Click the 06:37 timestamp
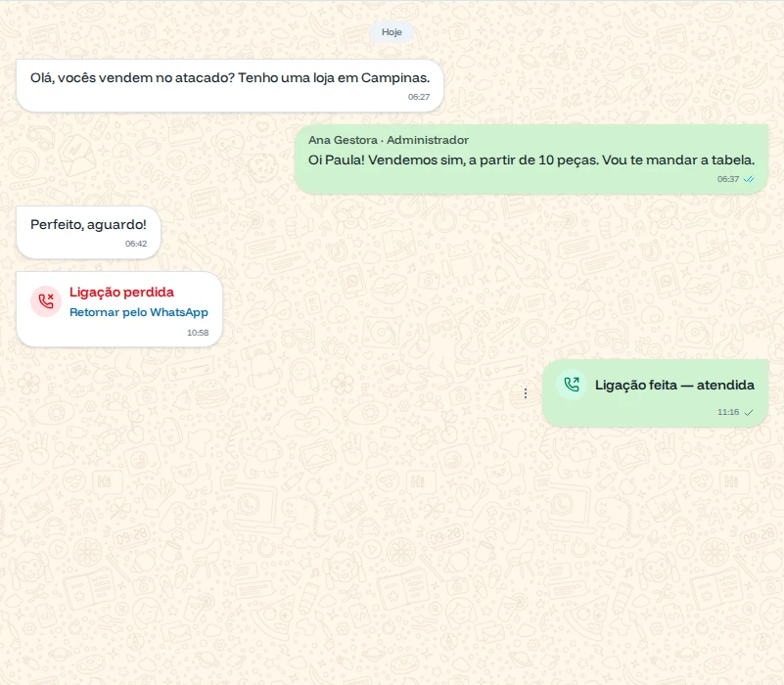 pyautogui.click(x=728, y=179)
